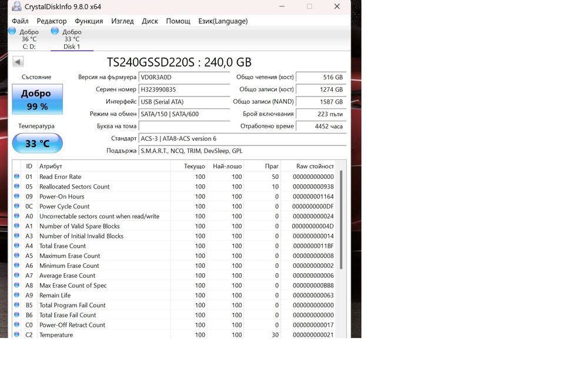Open the Език(Language) menu
The image size is (588, 368).
[x=223, y=21]
